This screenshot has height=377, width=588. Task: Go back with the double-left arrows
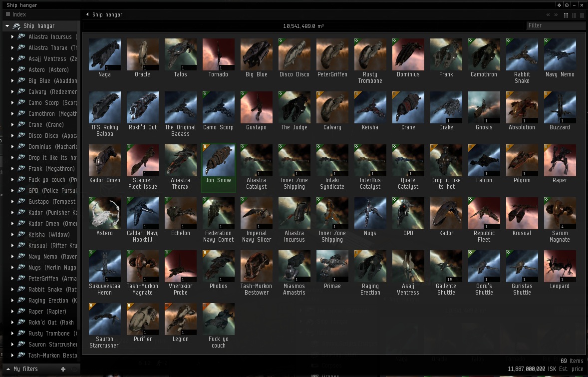(548, 15)
